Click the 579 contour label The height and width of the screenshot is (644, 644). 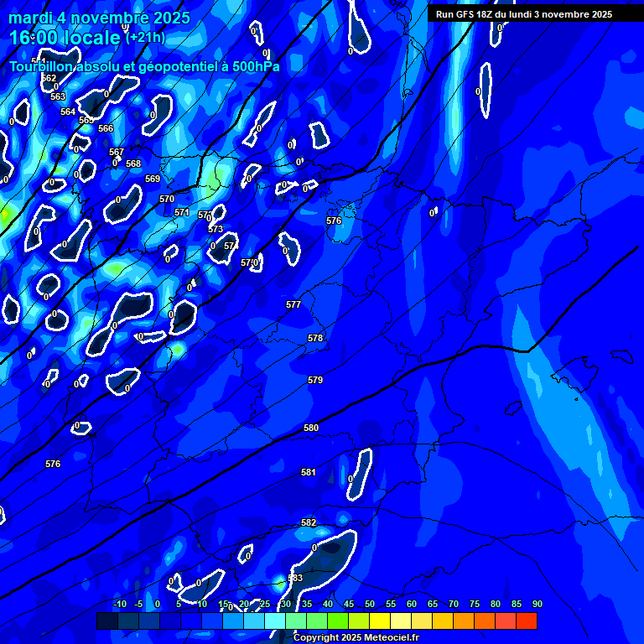click(x=315, y=380)
